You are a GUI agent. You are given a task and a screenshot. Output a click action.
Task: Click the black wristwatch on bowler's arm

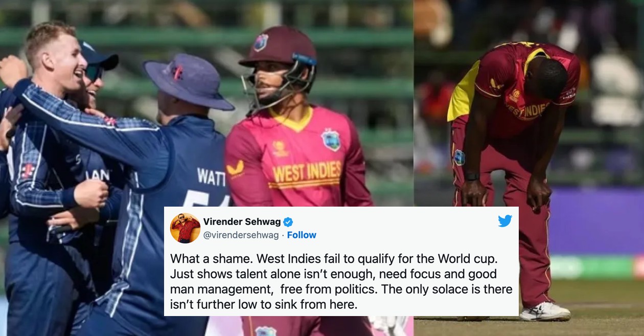(472, 176)
